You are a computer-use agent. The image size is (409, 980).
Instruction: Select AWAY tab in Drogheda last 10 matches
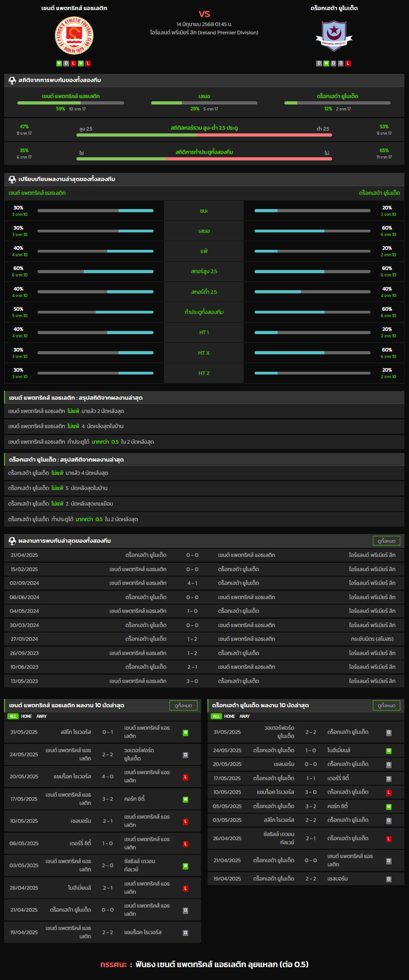tap(245, 716)
